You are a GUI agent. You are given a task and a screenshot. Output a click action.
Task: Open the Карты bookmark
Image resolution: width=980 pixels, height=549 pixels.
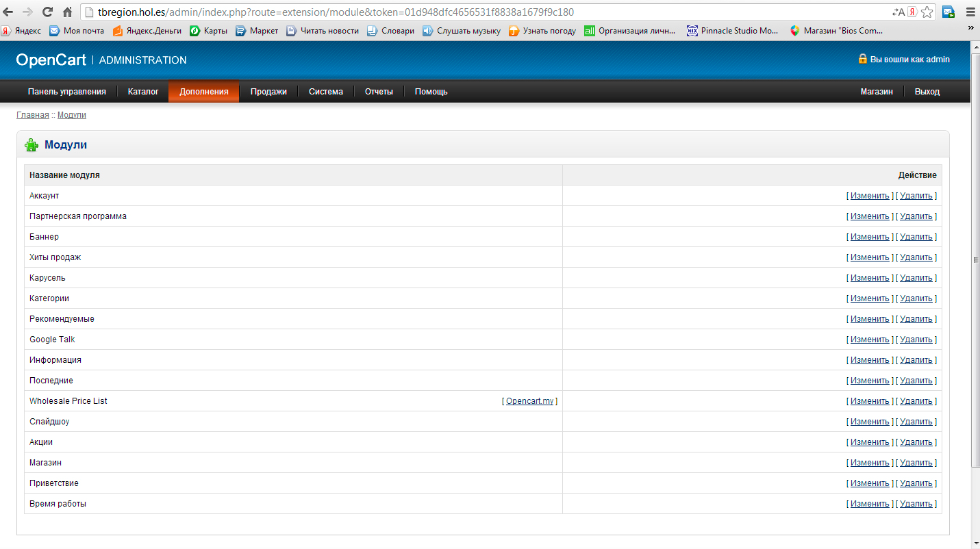point(208,31)
